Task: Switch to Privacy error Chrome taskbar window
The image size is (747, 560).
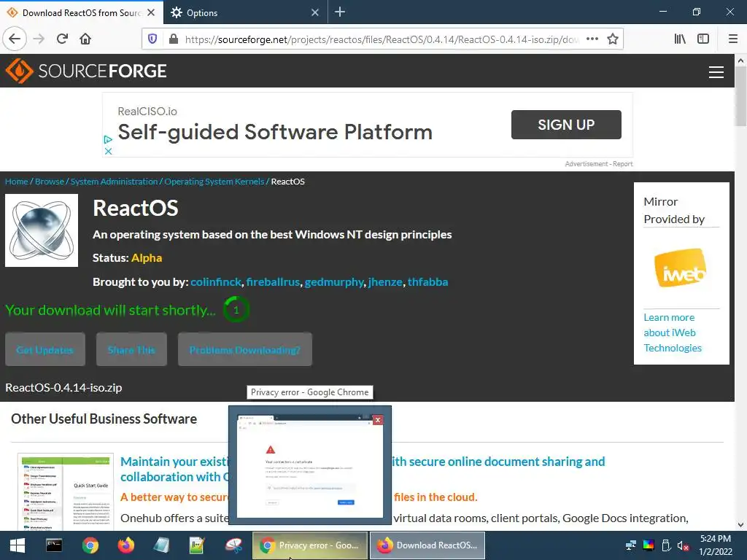Action: (309, 545)
